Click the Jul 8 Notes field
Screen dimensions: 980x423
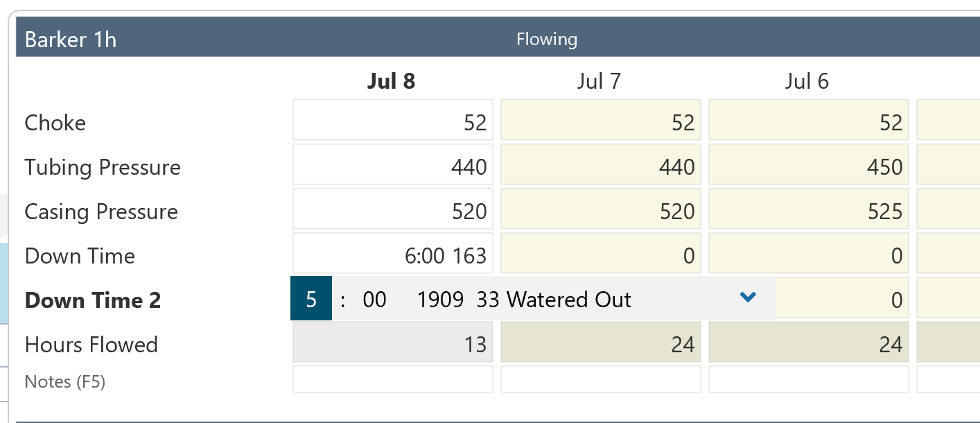pyautogui.click(x=393, y=379)
